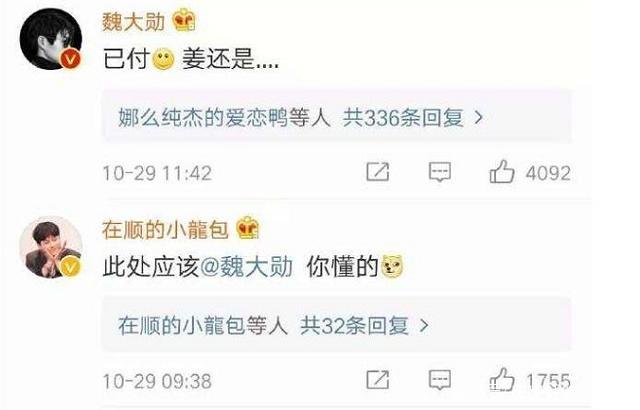Like the comment with 4092 likes
The width and height of the screenshot is (640, 410).
(502, 172)
